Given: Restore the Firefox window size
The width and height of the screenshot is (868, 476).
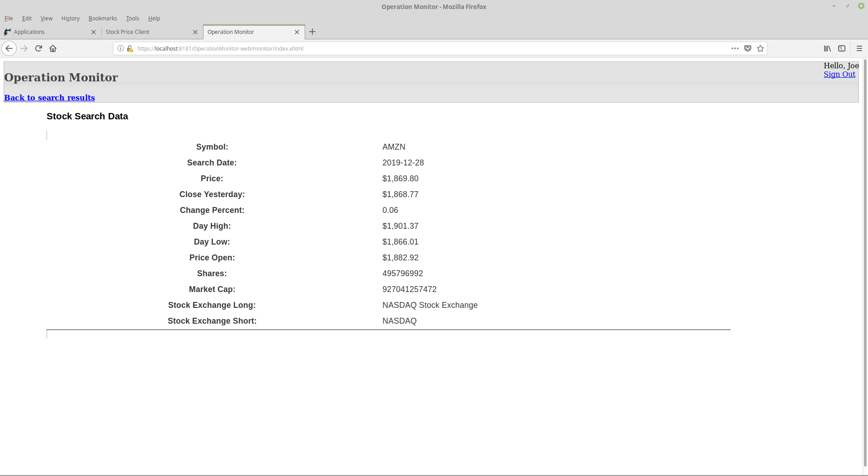Looking at the screenshot, I should coord(848,6).
